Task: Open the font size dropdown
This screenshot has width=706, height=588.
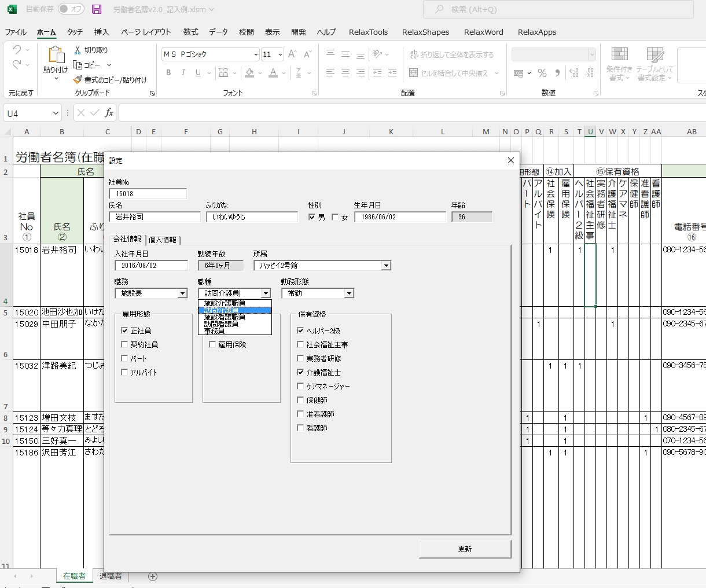Action: 281,54
